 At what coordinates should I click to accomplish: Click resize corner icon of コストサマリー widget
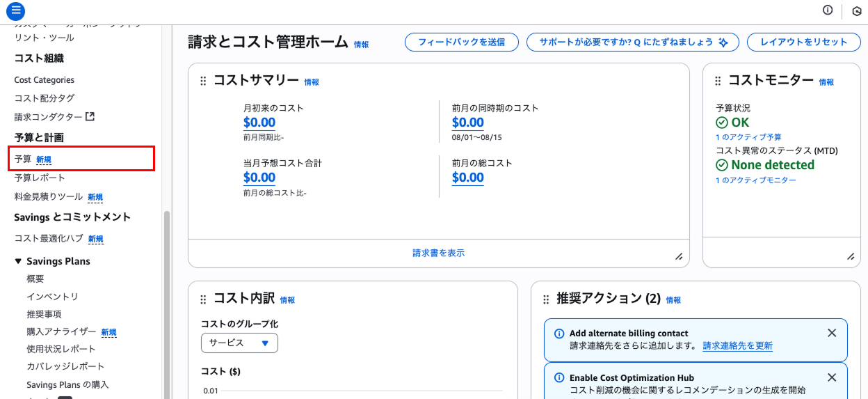[x=679, y=256]
